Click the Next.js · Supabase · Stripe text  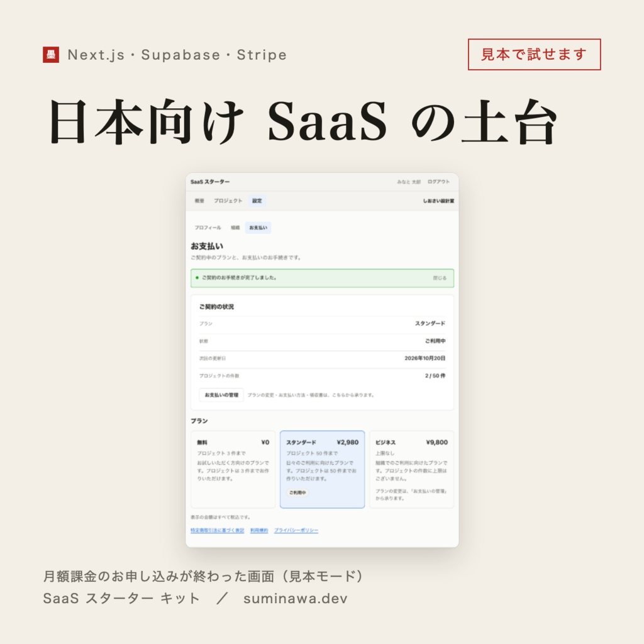(x=177, y=55)
